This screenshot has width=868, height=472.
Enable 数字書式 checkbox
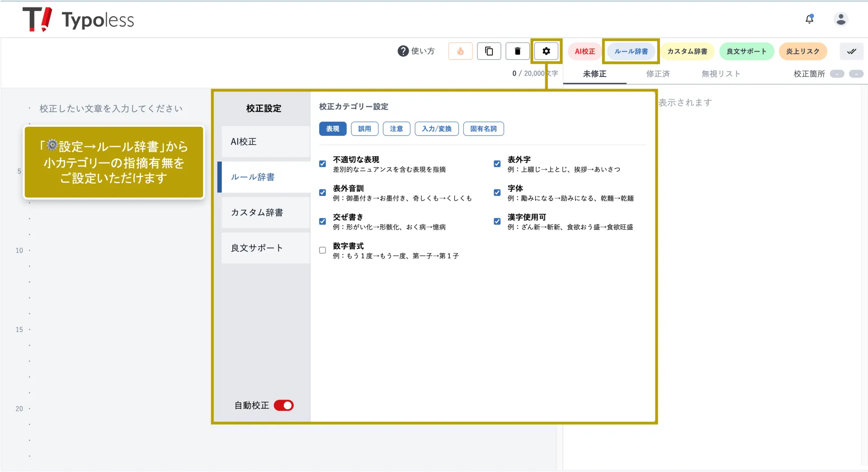[322, 250]
